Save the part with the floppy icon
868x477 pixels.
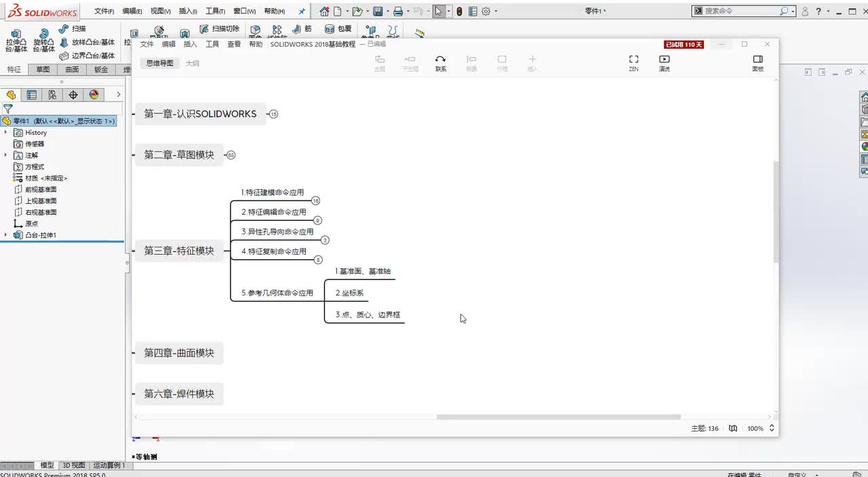pyautogui.click(x=378, y=11)
